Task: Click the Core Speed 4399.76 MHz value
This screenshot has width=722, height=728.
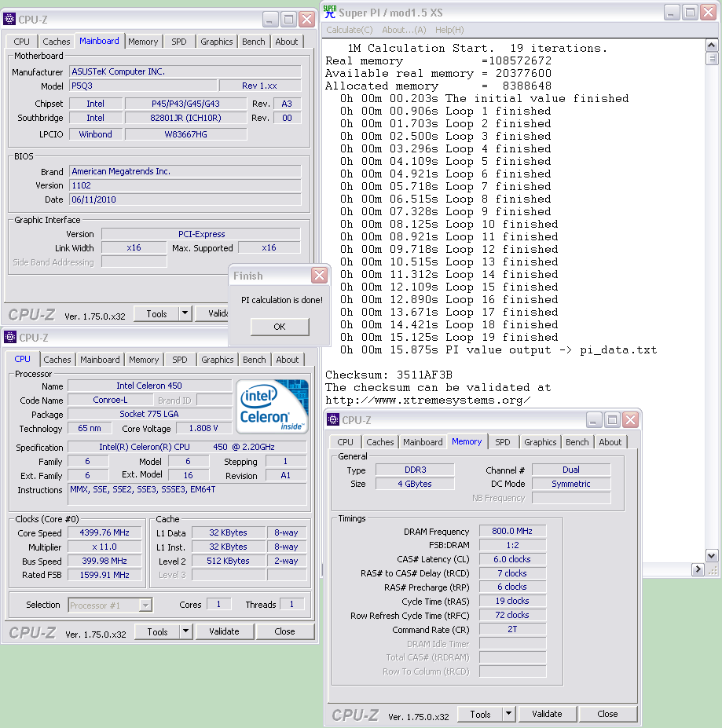Action: [104, 532]
